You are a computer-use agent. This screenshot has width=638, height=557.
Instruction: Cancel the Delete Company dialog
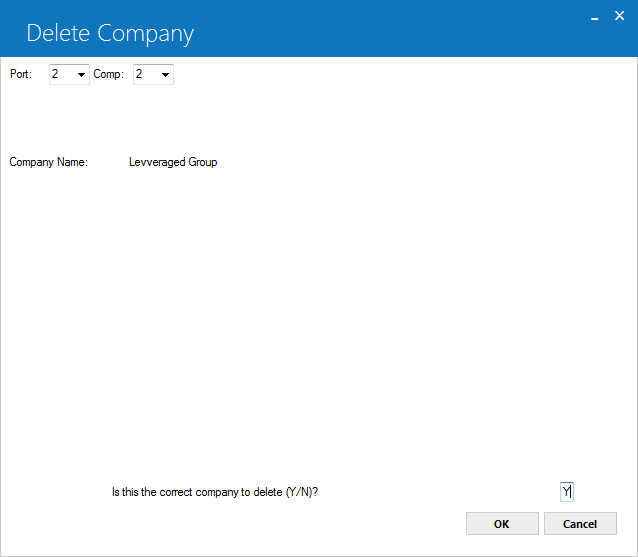(580, 524)
